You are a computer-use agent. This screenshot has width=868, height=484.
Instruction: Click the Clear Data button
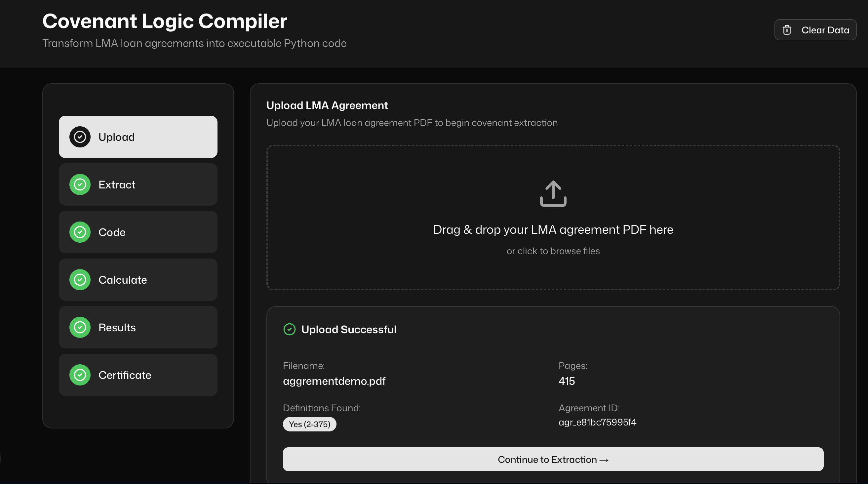click(x=815, y=30)
